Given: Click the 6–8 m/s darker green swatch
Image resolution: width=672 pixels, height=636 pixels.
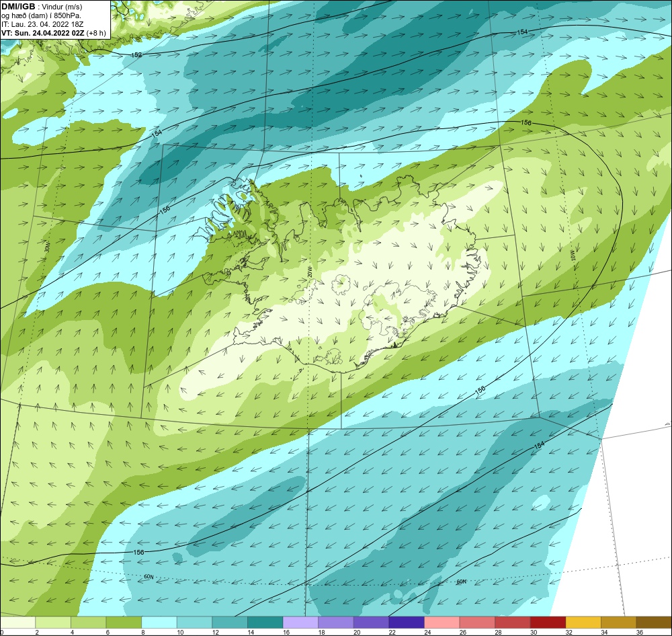Looking at the screenshot, I should pyautogui.click(x=124, y=623).
